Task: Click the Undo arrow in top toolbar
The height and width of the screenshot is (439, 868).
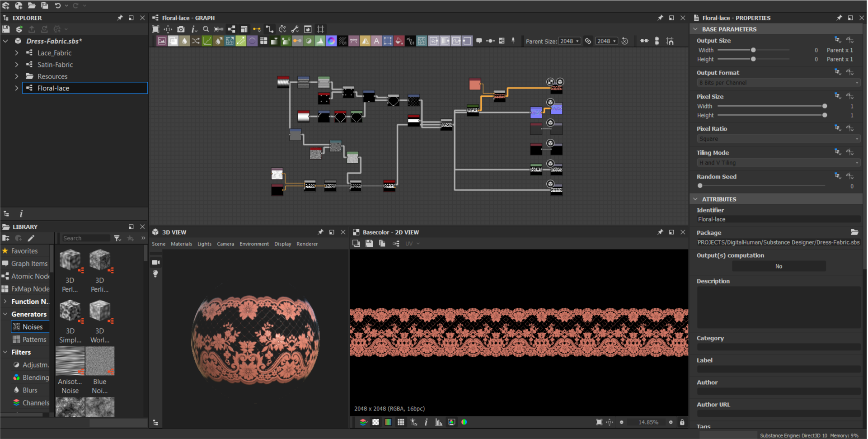Action: click(58, 5)
